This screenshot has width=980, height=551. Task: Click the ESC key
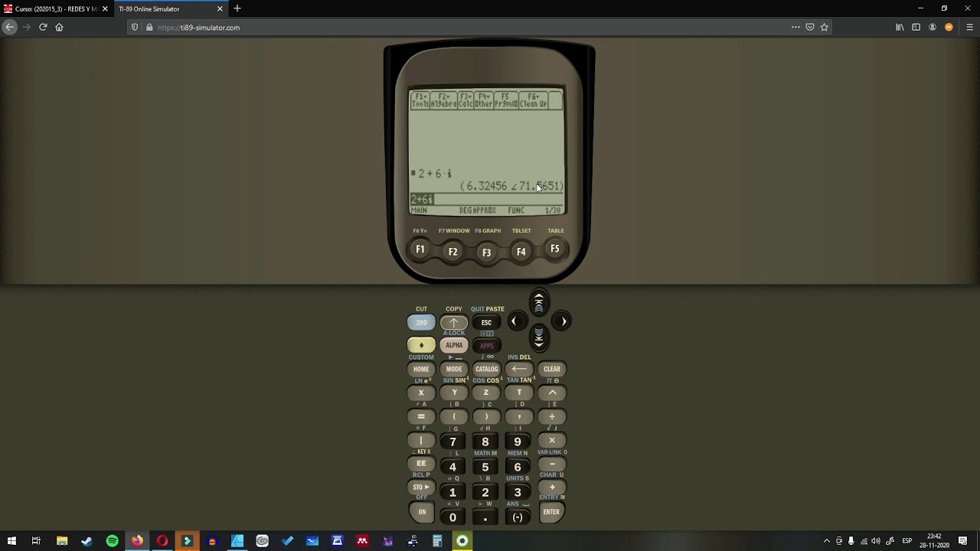pyautogui.click(x=486, y=323)
